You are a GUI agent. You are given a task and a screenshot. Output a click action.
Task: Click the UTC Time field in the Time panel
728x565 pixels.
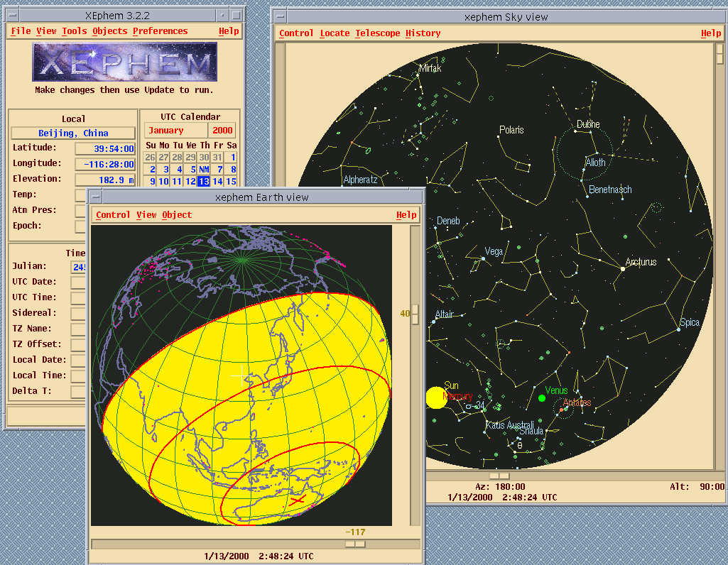pos(78,298)
